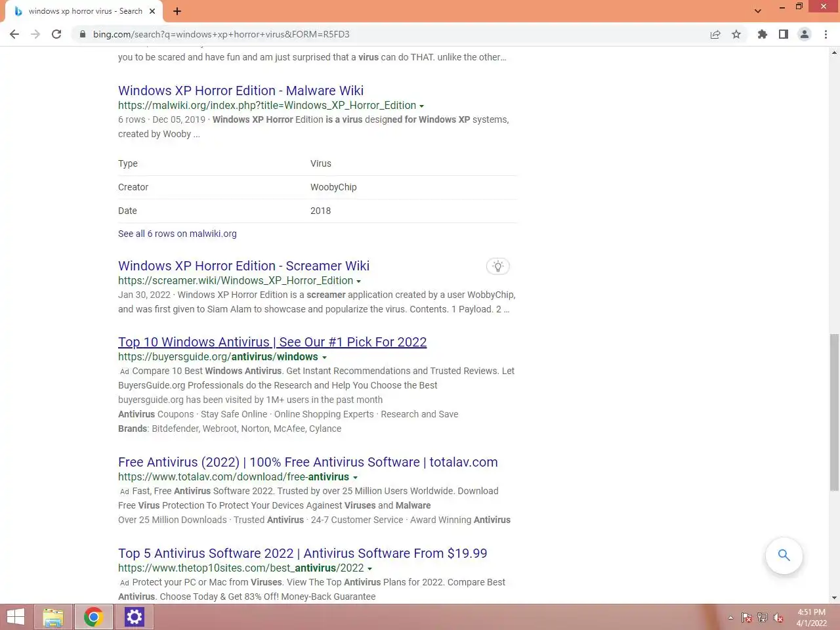Open the tab search chevron

pyautogui.click(x=758, y=11)
